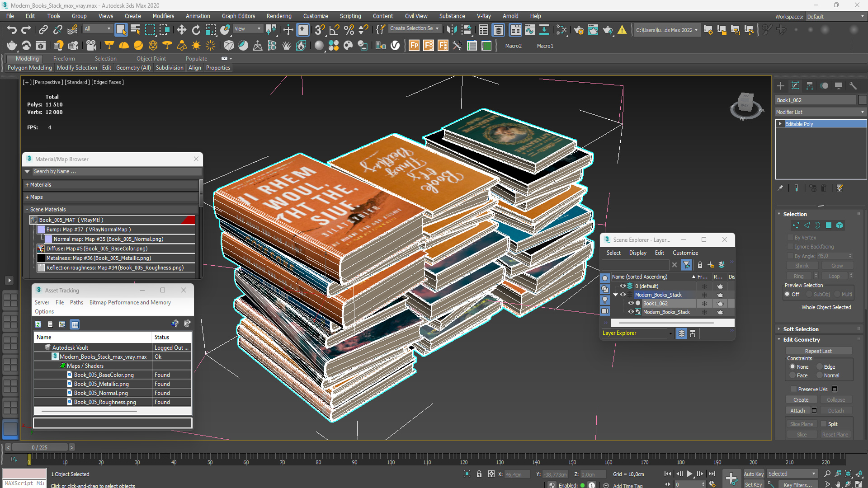868x488 pixels.
Task: Switch to the Freeform ribbon tab
Action: pos(64,58)
